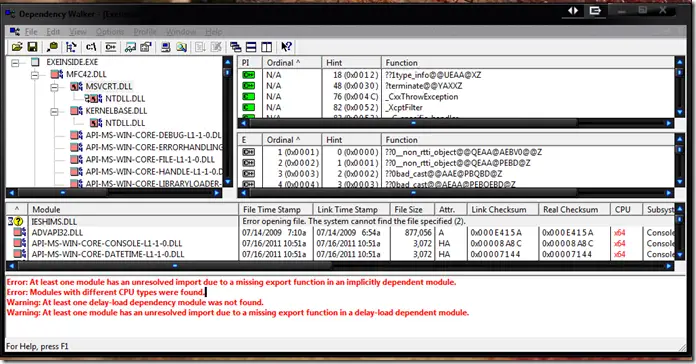The height and width of the screenshot is (364, 696).
Task: Click the Start Profiling toolbar icon
Action: tap(200, 47)
